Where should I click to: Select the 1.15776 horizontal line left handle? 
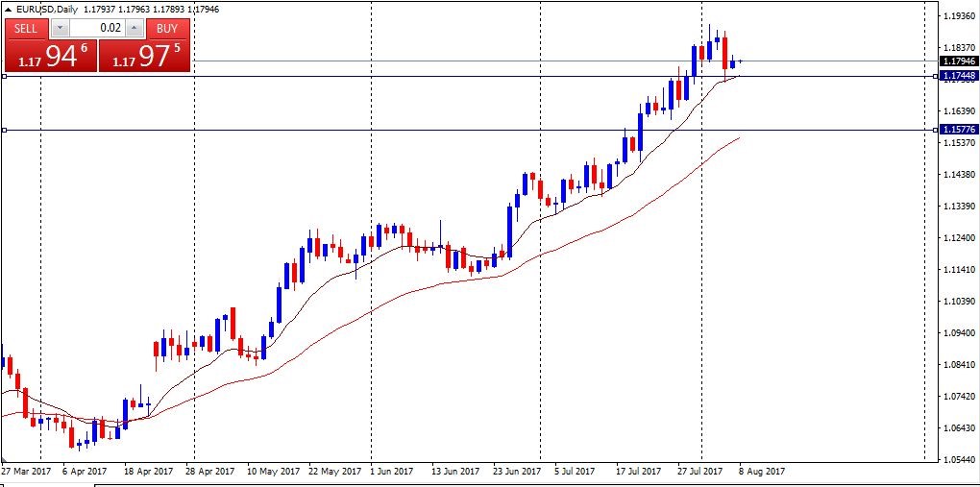[5, 130]
